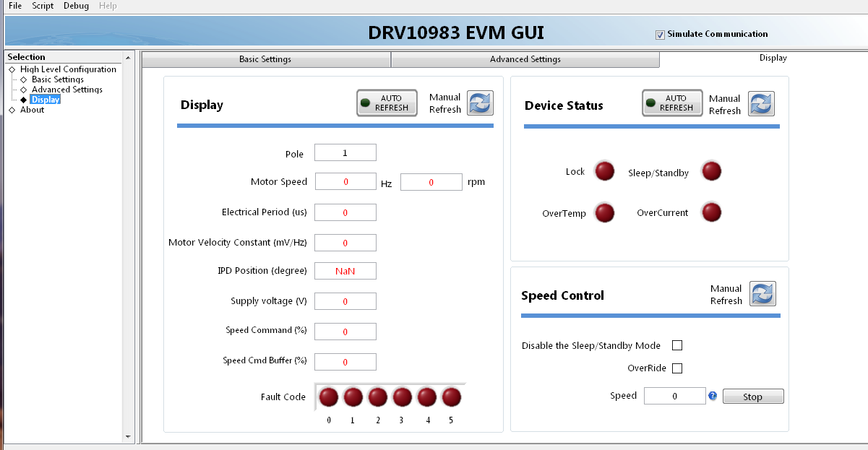Click the help icon next to Speed field
The image size is (868, 450).
coord(713,396)
